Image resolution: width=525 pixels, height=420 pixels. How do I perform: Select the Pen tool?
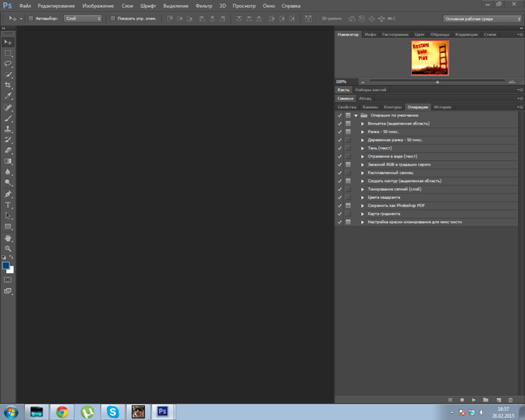click(9, 194)
